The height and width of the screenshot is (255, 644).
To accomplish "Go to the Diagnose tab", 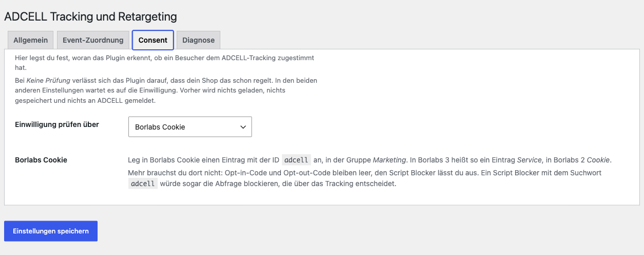I will (x=198, y=40).
